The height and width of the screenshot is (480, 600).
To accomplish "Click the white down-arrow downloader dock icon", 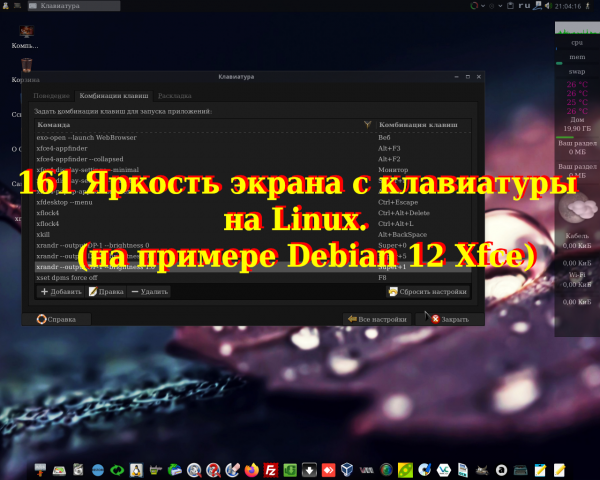I will 309,470.
